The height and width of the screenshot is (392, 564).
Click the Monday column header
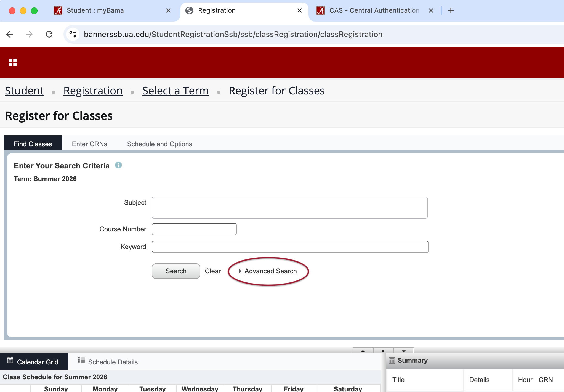point(105,389)
